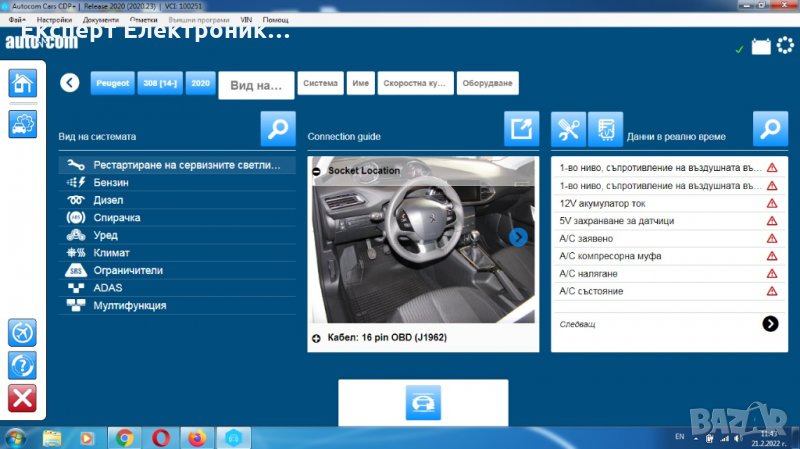Viewport: 800px width, 449px height.
Task: Open the VIN menu
Action: point(246,20)
